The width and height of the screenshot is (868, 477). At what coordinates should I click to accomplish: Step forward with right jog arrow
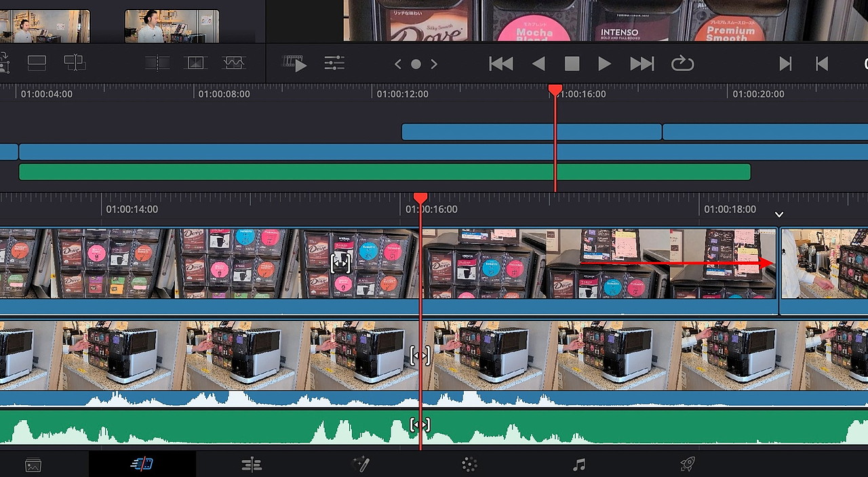pyautogui.click(x=434, y=64)
